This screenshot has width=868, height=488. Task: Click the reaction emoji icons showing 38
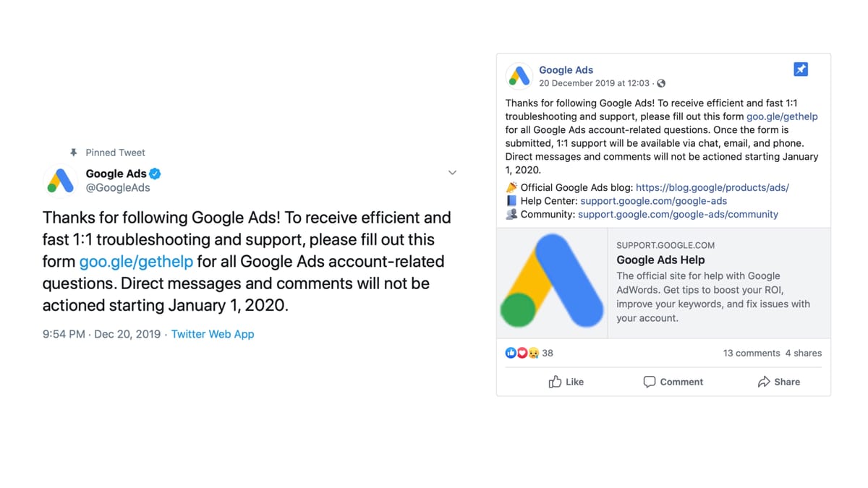tap(522, 353)
